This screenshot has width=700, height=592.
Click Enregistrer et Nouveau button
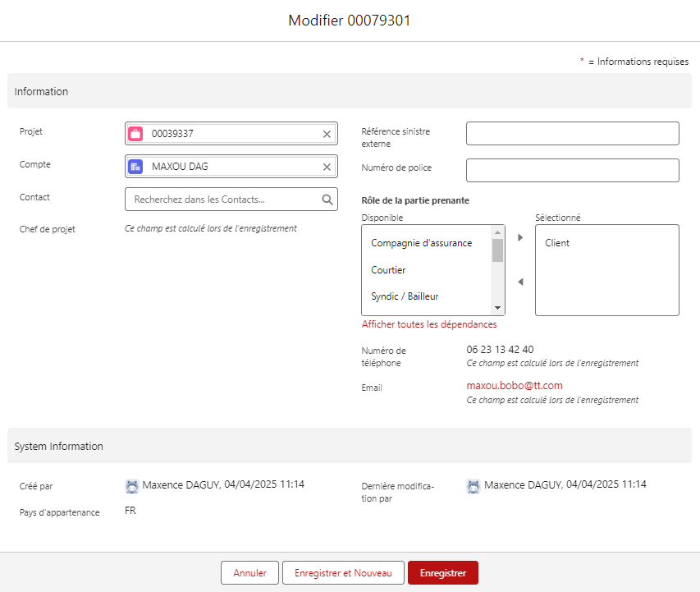(x=343, y=573)
